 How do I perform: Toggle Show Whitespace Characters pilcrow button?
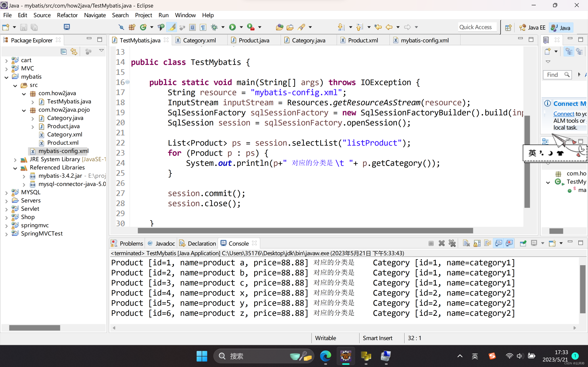tap(203, 27)
